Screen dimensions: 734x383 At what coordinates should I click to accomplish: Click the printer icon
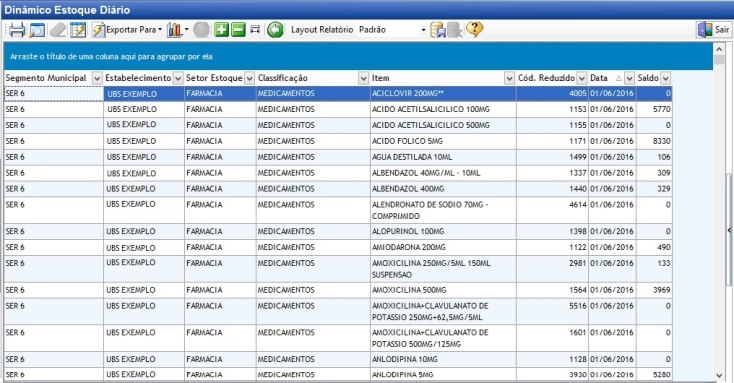tap(17, 30)
